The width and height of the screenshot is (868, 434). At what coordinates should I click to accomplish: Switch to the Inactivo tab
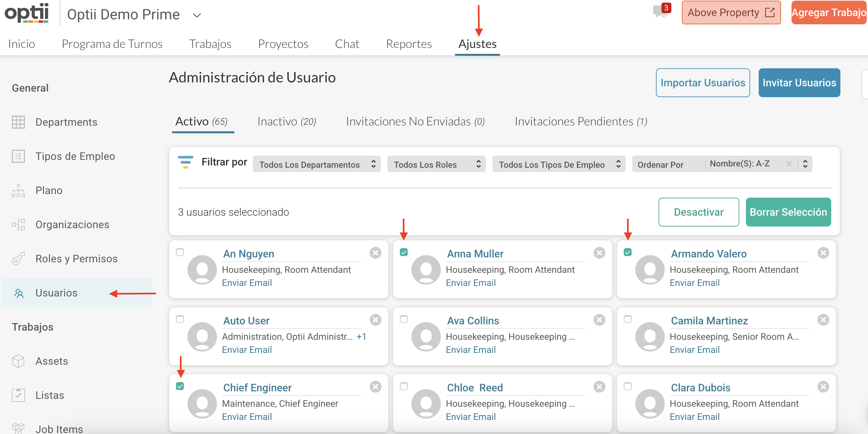tap(286, 121)
